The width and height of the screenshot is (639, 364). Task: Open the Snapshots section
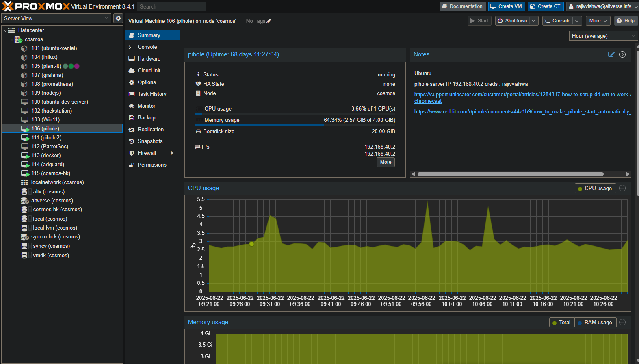pyautogui.click(x=150, y=141)
